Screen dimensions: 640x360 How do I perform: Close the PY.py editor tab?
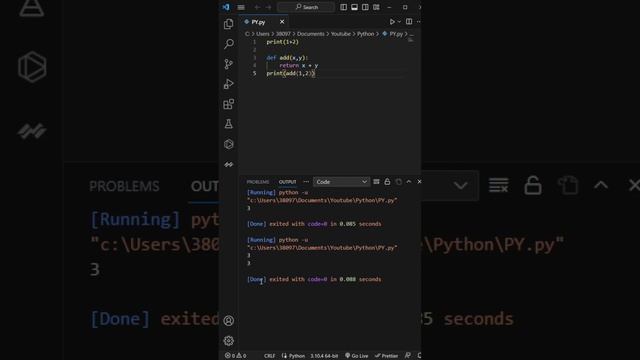pyautogui.click(x=282, y=22)
